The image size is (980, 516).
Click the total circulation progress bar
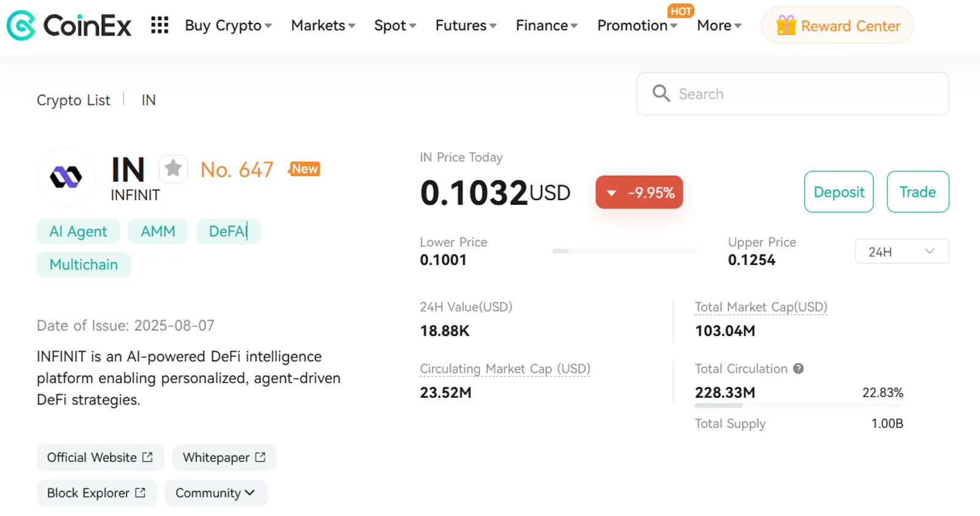coord(799,405)
